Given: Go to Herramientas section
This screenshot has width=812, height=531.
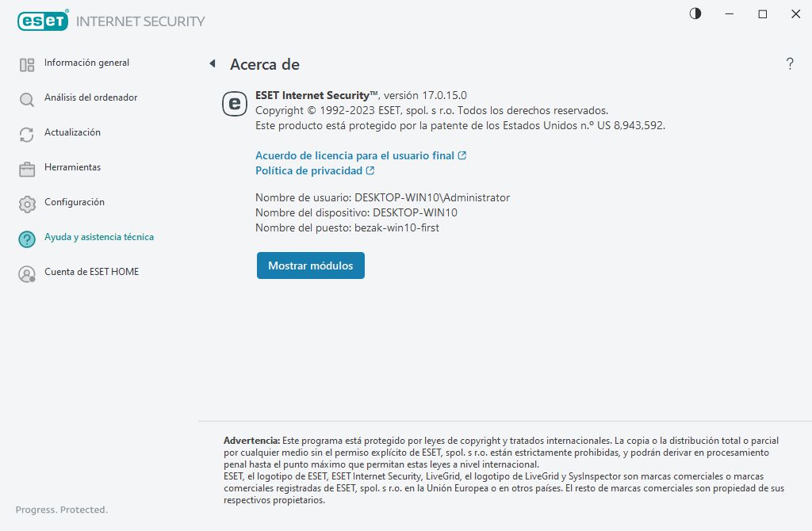Looking at the screenshot, I should (72, 167).
